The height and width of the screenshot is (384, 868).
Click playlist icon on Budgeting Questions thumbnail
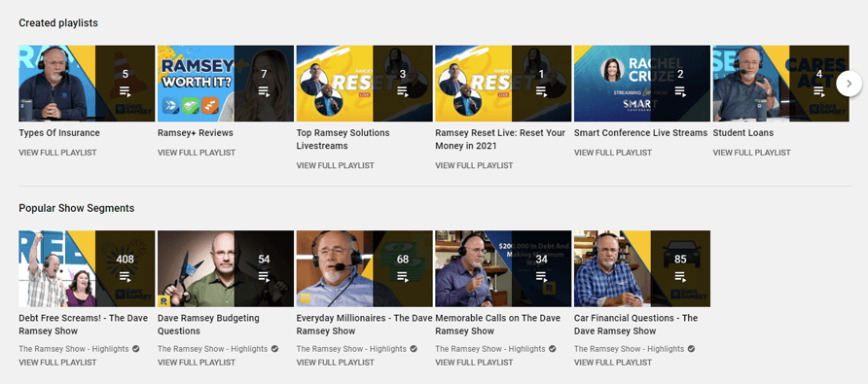coord(264,276)
